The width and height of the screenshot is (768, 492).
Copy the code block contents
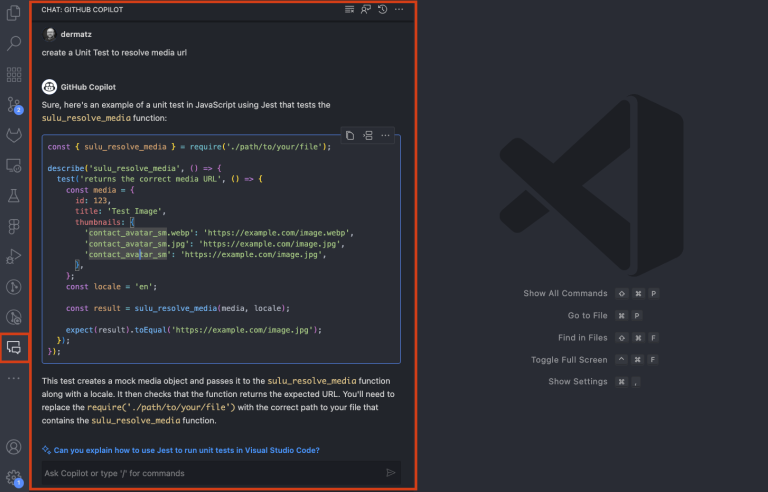(350, 135)
